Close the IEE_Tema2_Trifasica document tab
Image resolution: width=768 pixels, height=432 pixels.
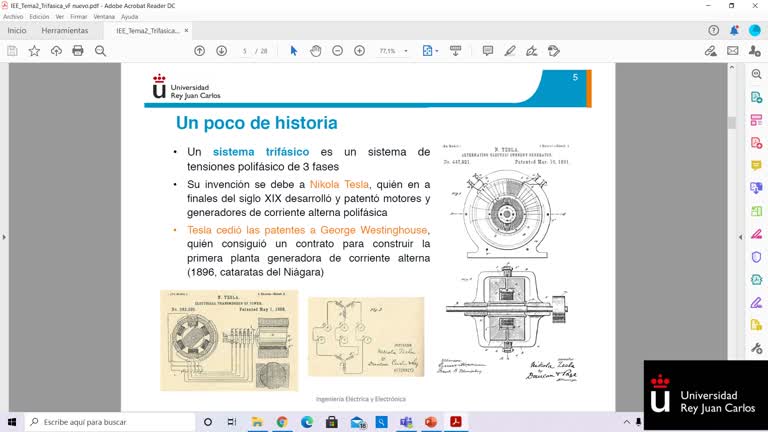[186, 30]
